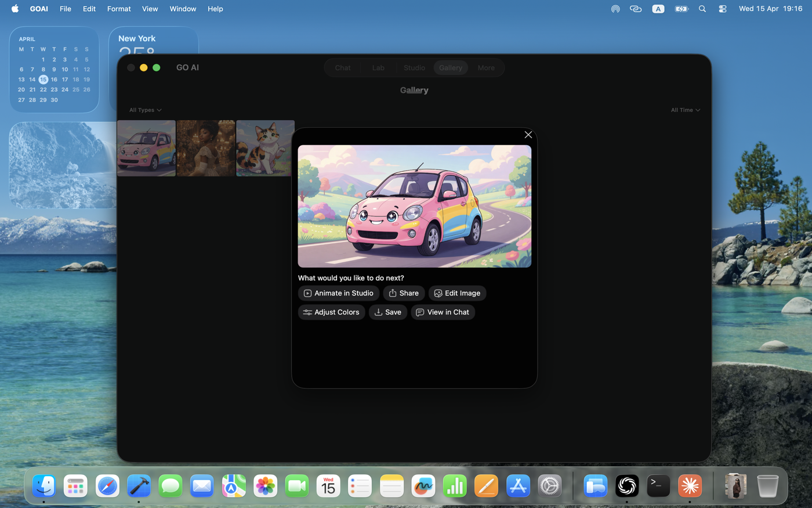Switch to the Studio tab
The image size is (812, 508).
coord(414,67)
